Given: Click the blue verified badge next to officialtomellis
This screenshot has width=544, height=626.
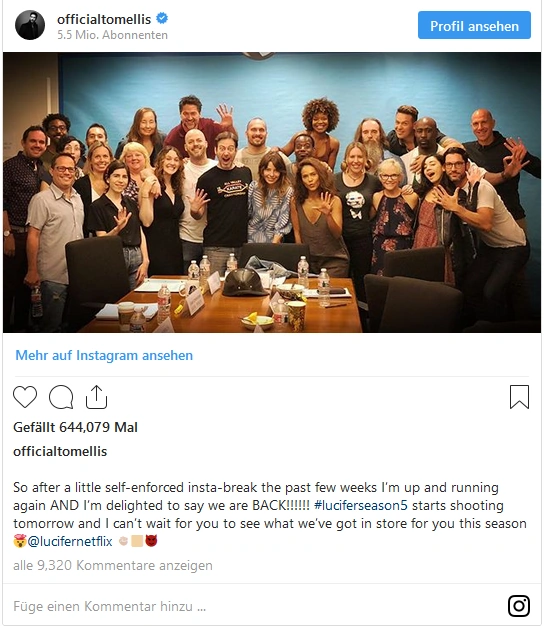Looking at the screenshot, I should click(162, 18).
